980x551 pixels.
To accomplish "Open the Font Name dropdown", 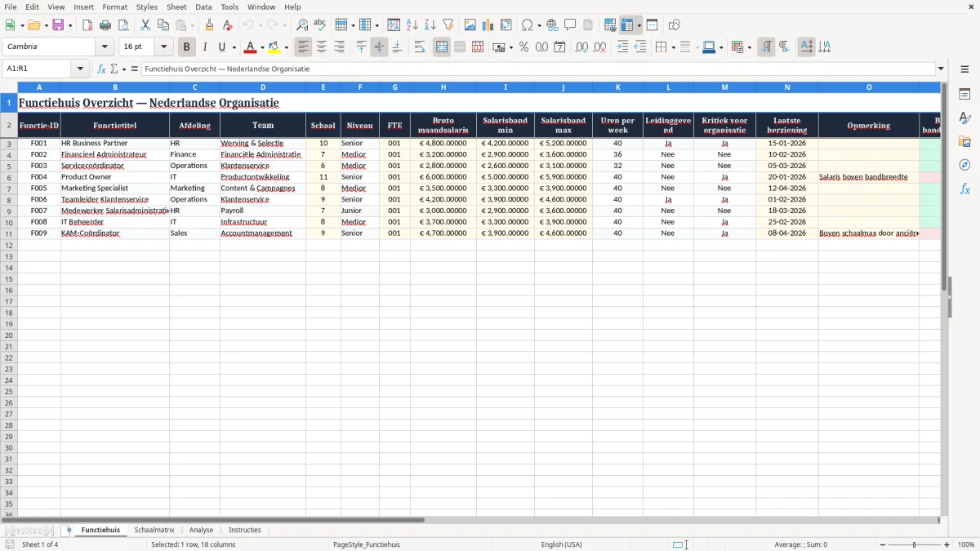I will 105,47.
